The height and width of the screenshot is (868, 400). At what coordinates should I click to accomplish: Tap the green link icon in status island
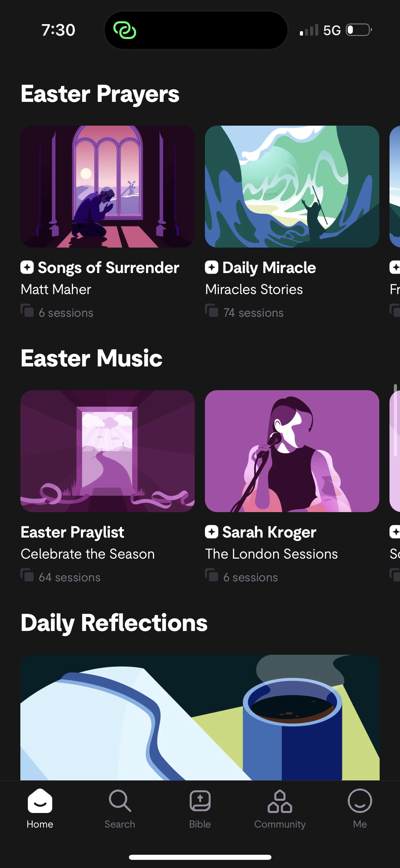click(125, 30)
